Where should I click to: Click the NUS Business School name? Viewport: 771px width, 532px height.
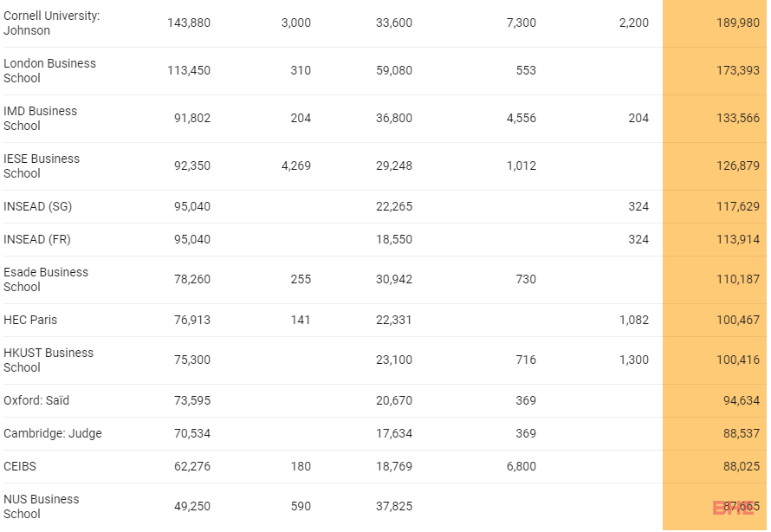coord(42,507)
